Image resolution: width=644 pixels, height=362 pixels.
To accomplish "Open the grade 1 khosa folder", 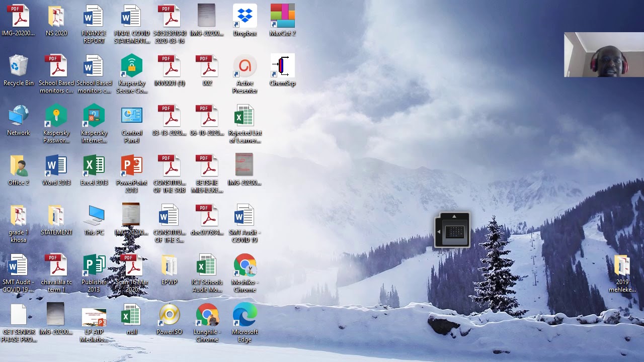I will pos(19,223).
